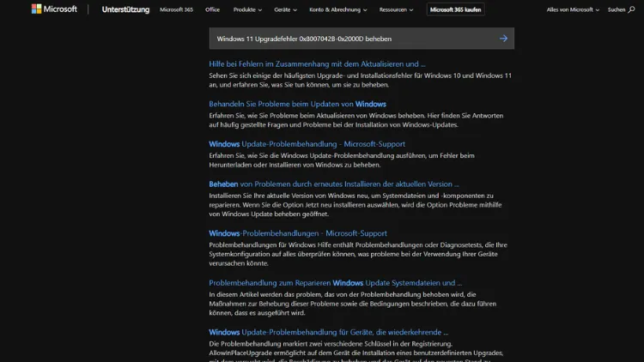
Task: Click the Suchen label
Action: (x=616, y=9)
